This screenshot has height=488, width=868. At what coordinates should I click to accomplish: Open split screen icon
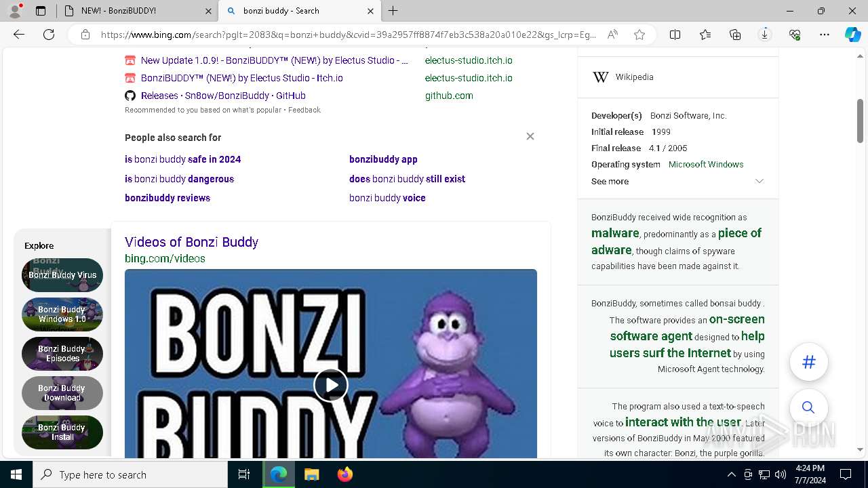(x=675, y=35)
